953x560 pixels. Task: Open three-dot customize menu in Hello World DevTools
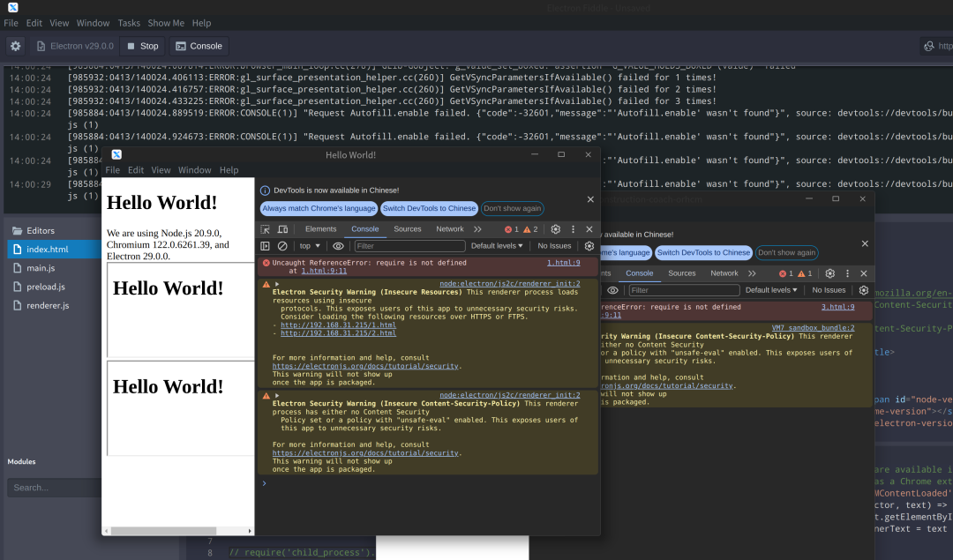(x=573, y=229)
